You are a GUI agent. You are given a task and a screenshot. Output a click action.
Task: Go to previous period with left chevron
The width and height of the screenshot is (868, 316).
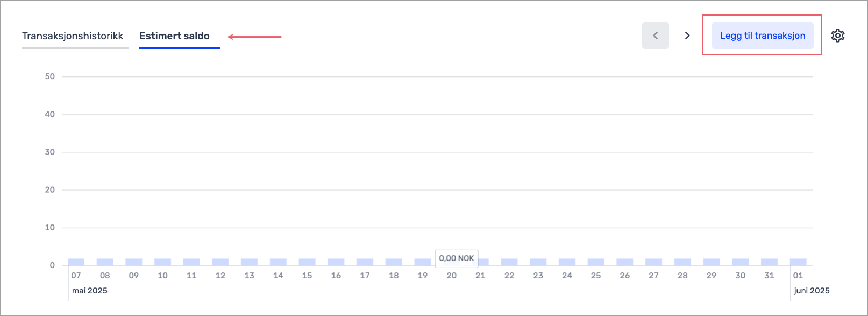[x=655, y=36]
